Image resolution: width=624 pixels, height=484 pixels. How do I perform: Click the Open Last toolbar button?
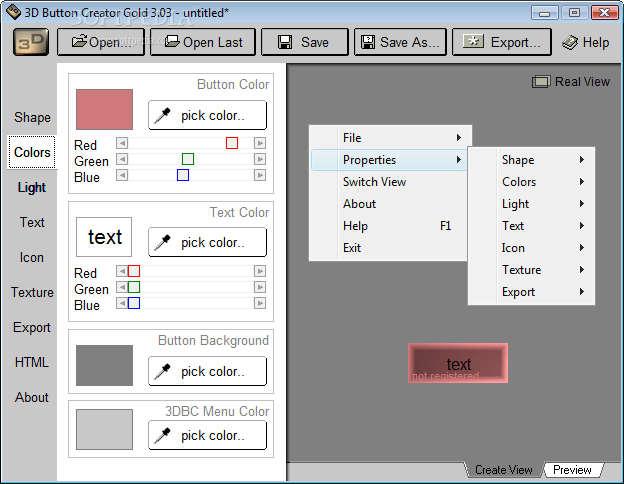point(203,42)
